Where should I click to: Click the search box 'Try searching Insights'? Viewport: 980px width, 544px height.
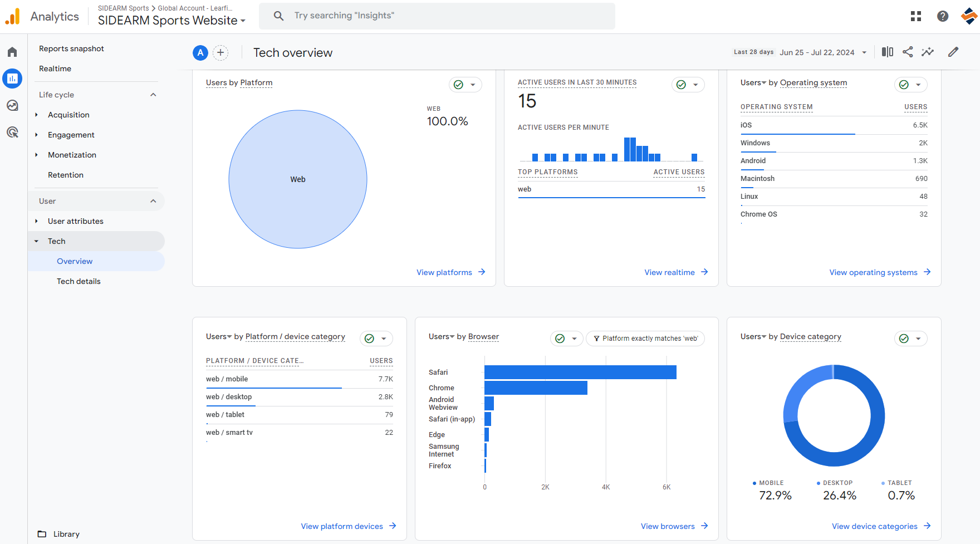(437, 16)
